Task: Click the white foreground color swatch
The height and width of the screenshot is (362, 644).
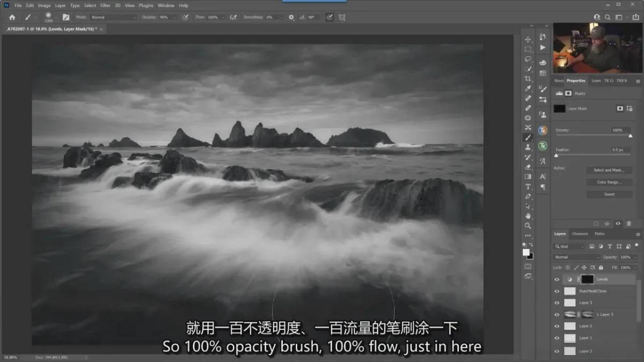Action: pyautogui.click(x=526, y=252)
